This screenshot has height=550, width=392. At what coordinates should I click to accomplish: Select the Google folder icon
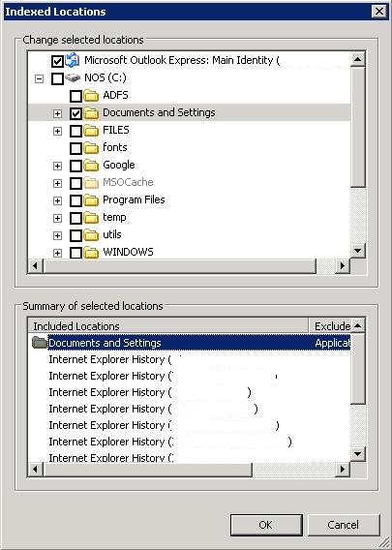pos(91,166)
